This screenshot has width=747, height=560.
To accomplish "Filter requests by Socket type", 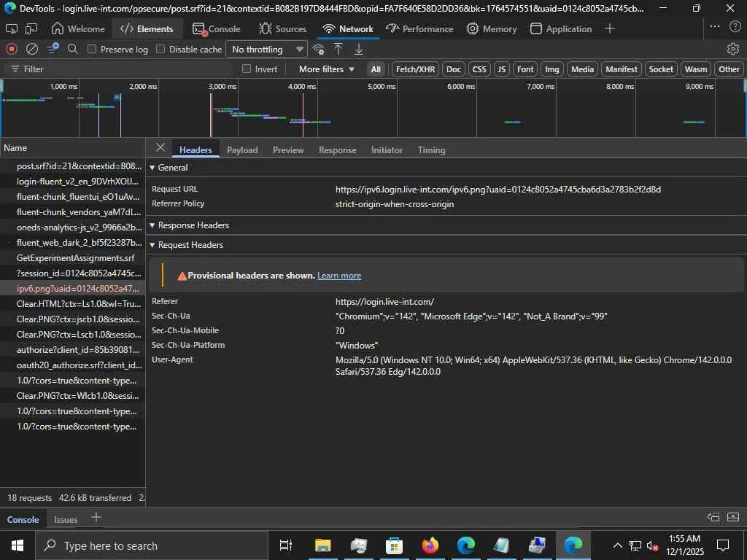I will tap(661, 69).
